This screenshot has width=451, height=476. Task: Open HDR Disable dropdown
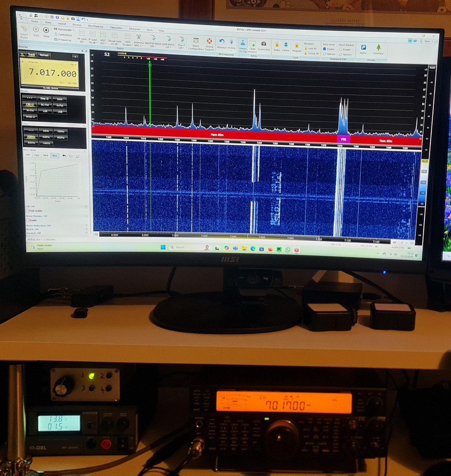pyautogui.click(x=128, y=39)
